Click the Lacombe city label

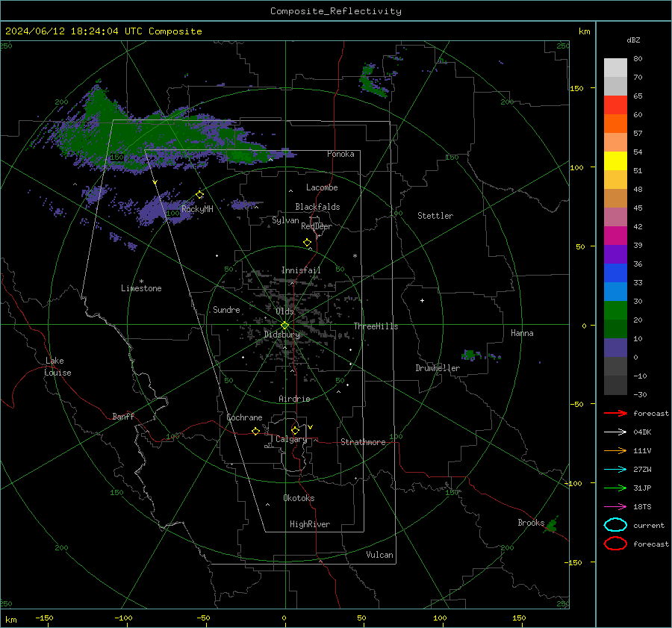point(322,187)
